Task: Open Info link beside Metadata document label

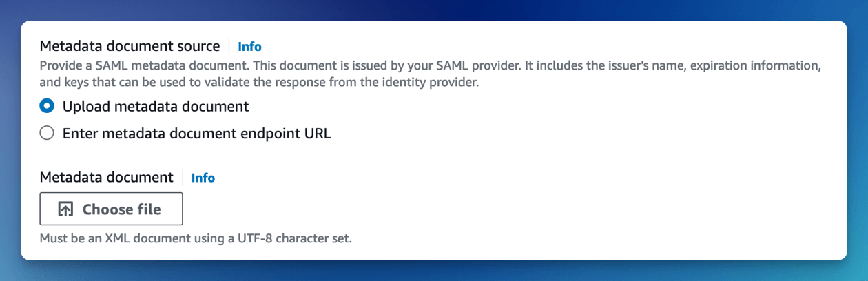Action: tap(203, 178)
